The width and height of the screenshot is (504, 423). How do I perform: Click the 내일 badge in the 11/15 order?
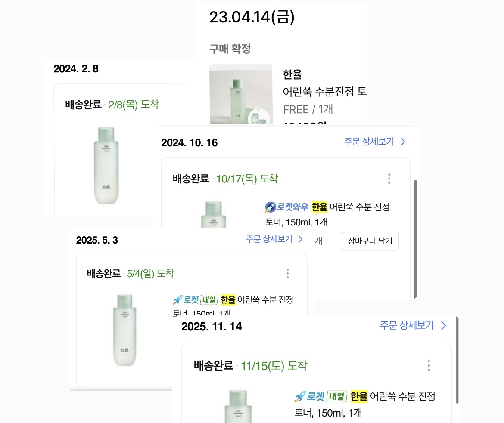pos(337,396)
